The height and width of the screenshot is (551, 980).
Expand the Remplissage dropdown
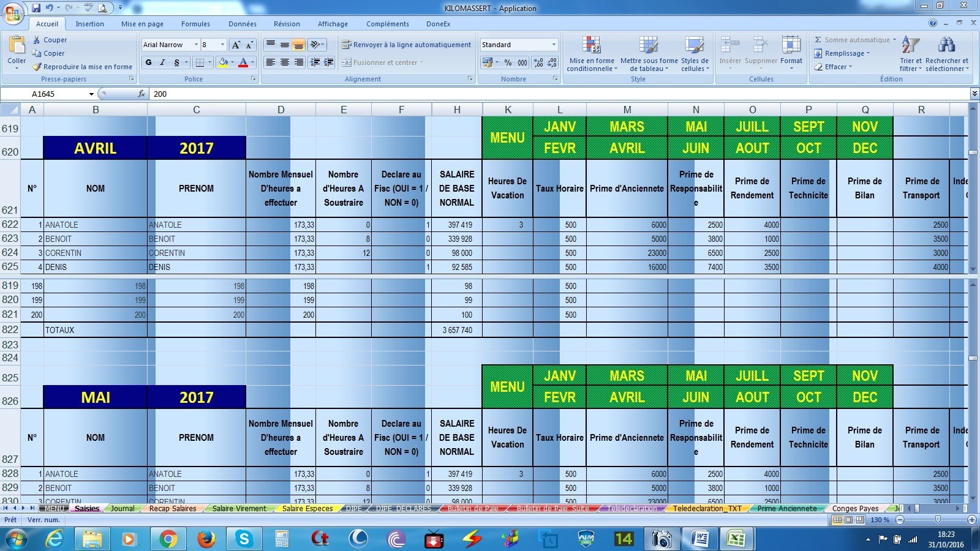(x=868, y=53)
